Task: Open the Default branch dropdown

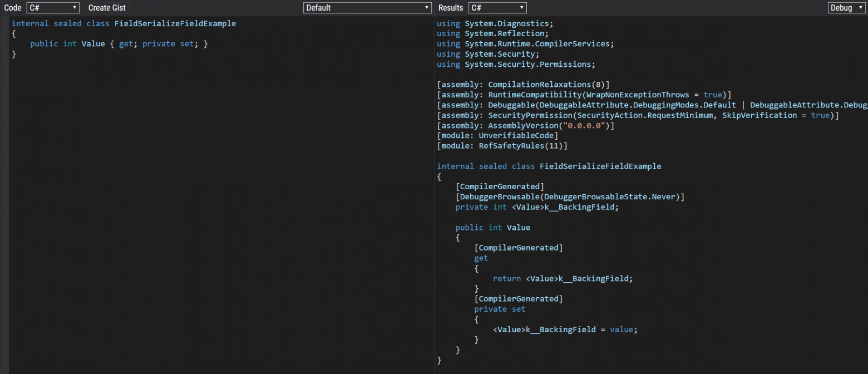Action: point(367,8)
